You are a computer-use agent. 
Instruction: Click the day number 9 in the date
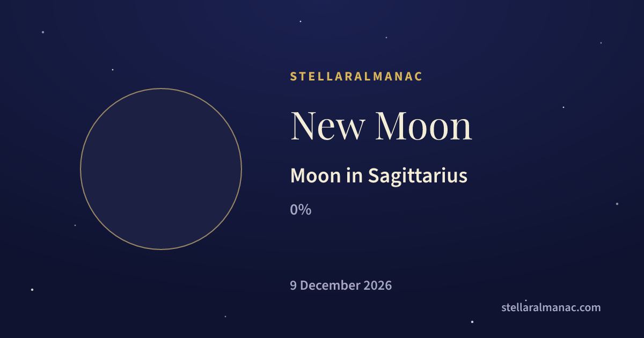(x=294, y=285)
